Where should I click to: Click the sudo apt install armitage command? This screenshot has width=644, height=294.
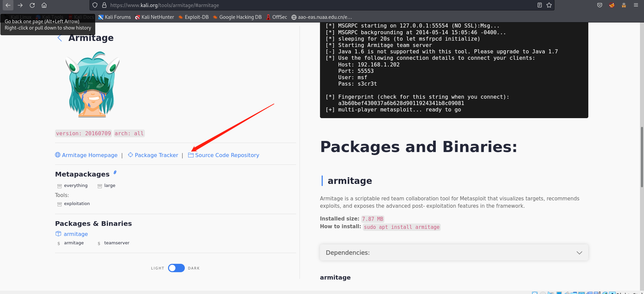coord(401,227)
